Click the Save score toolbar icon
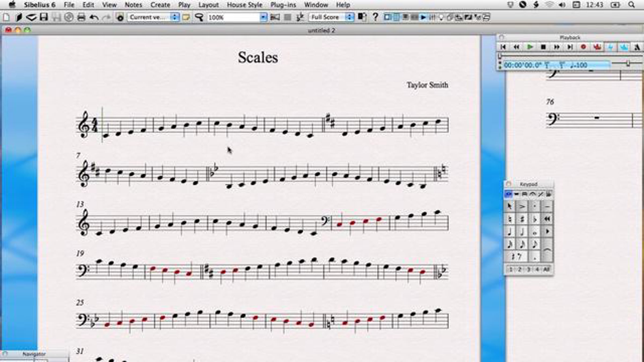 coord(44,17)
